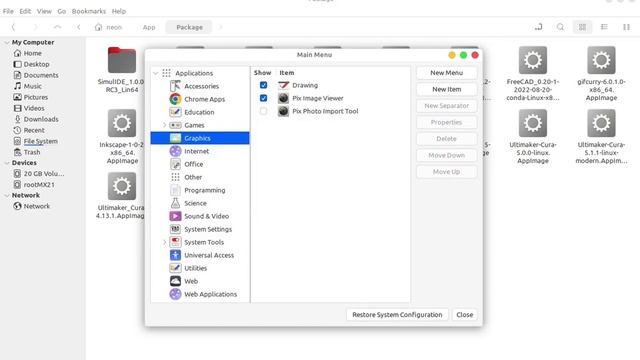This screenshot has height=360, width=640.
Task: Open the File menu
Action: 8,11
